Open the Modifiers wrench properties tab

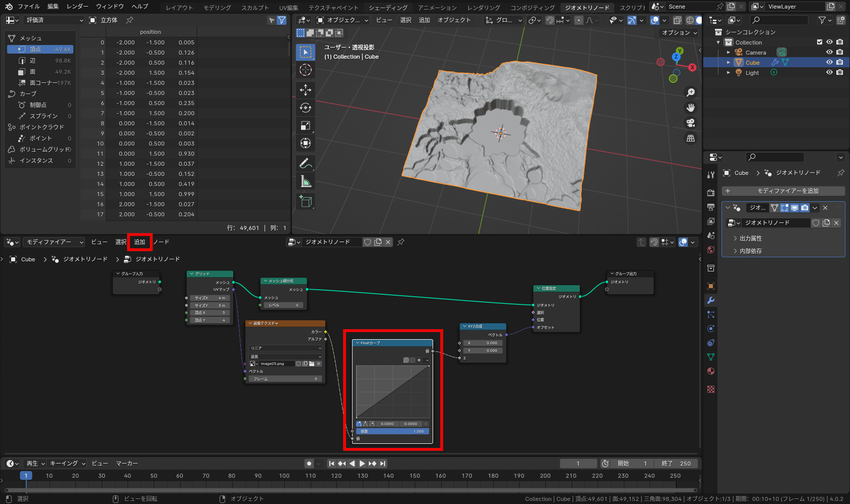point(711,300)
